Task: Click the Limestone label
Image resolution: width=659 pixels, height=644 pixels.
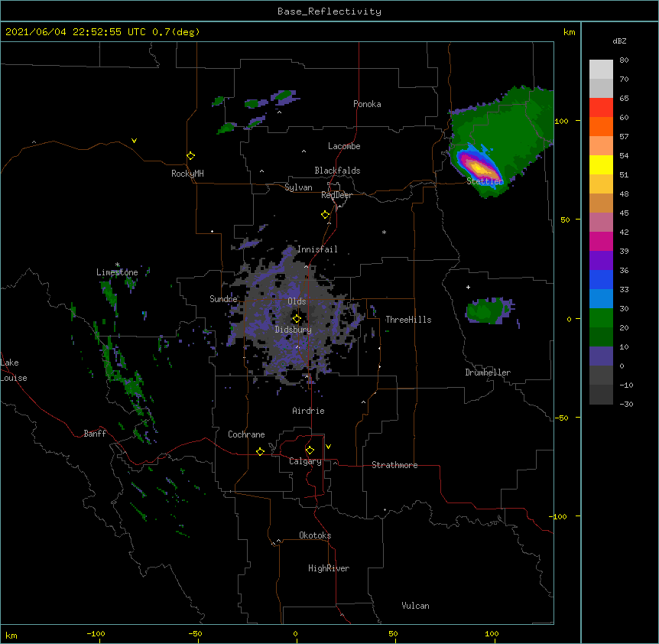Action: coord(117,272)
